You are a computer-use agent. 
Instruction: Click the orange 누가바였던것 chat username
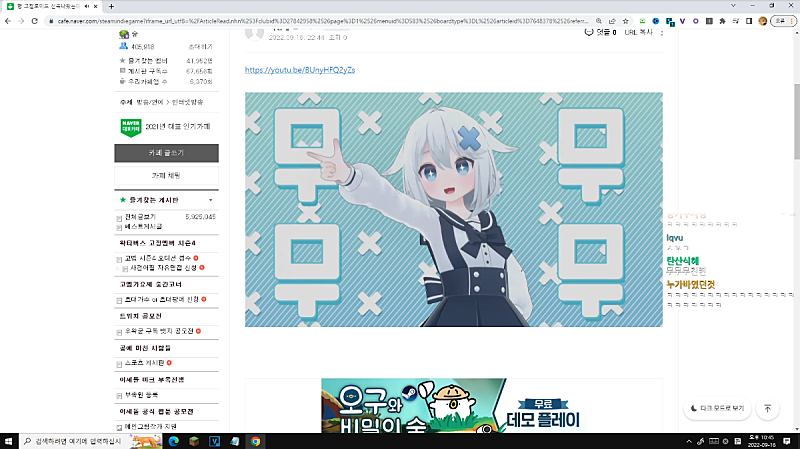[691, 285]
